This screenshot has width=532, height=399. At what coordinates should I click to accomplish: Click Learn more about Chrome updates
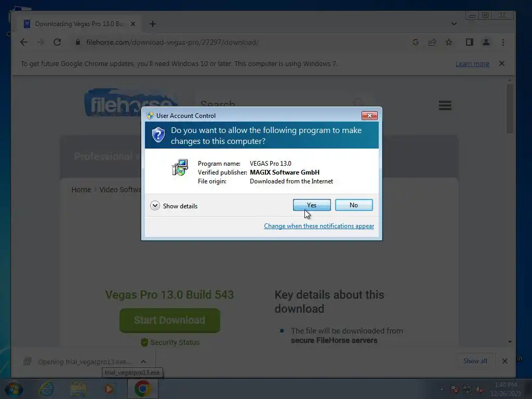click(x=472, y=64)
